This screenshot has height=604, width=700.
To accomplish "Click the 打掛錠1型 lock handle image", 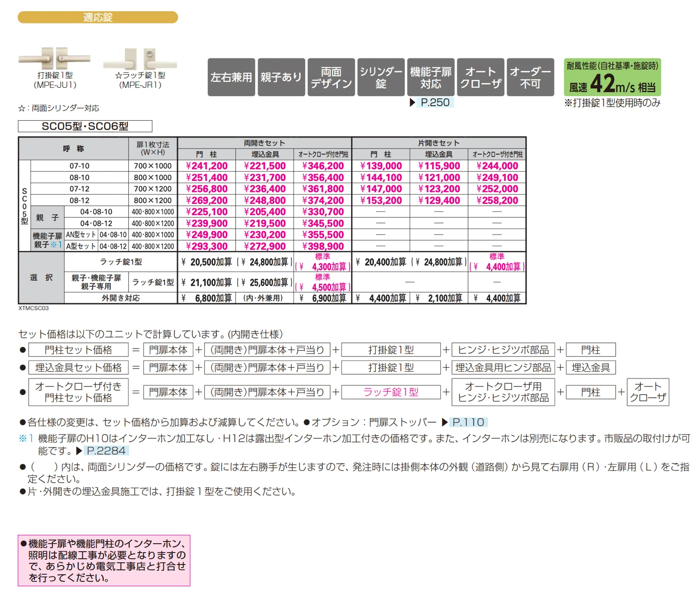I will (x=55, y=58).
